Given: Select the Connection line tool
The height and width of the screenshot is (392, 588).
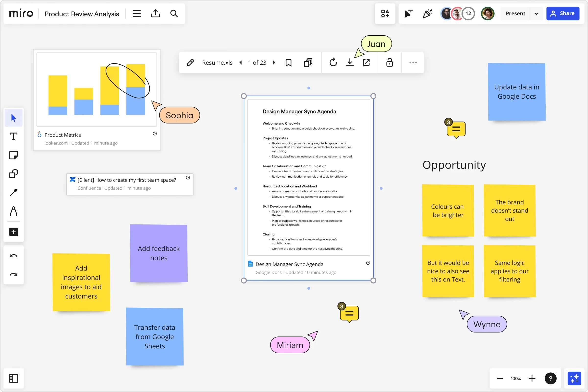Looking at the screenshot, I should pyautogui.click(x=13, y=193).
